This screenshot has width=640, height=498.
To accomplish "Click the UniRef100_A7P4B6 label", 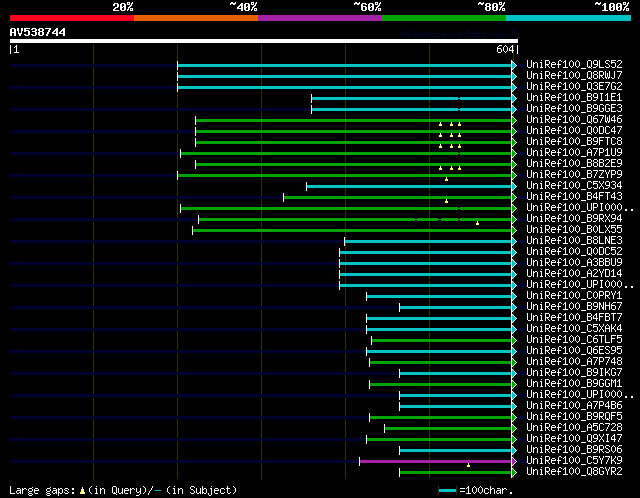I will 574,406.
